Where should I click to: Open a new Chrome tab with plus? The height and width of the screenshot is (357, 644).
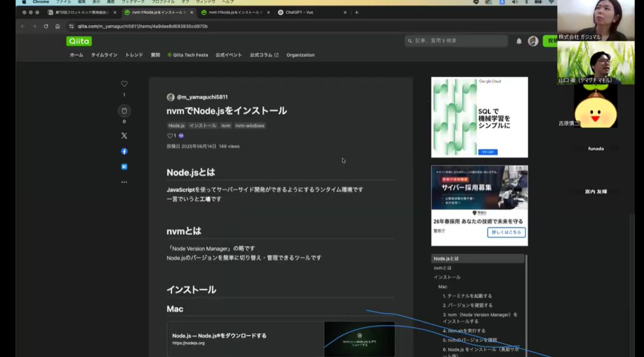(x=357, y=12)
